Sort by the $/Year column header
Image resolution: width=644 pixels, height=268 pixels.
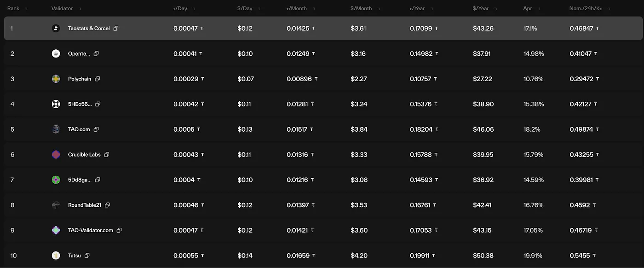point(481,9)
